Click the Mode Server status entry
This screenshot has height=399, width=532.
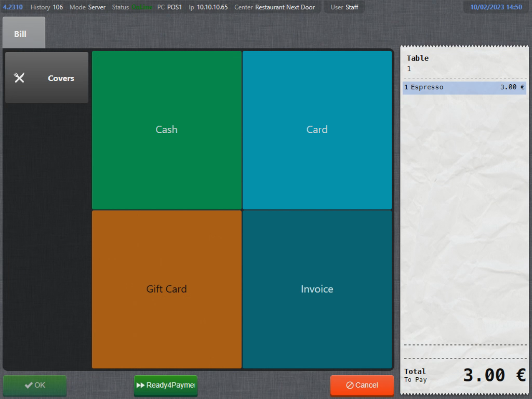87,7
